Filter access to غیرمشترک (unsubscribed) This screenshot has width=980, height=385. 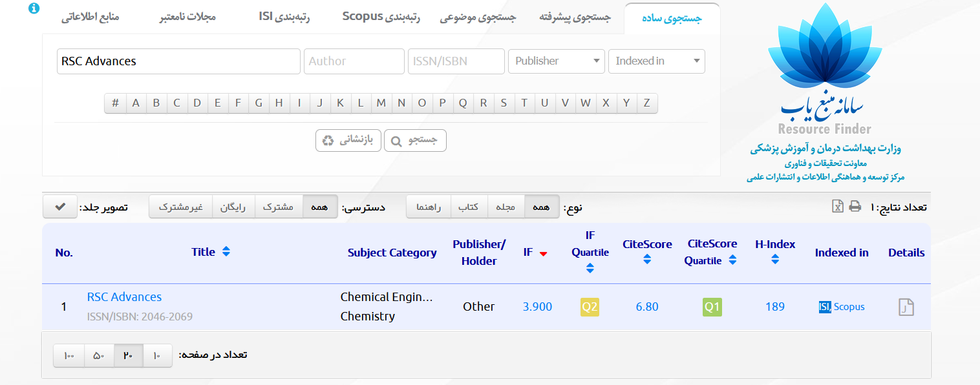click(181, 207)
